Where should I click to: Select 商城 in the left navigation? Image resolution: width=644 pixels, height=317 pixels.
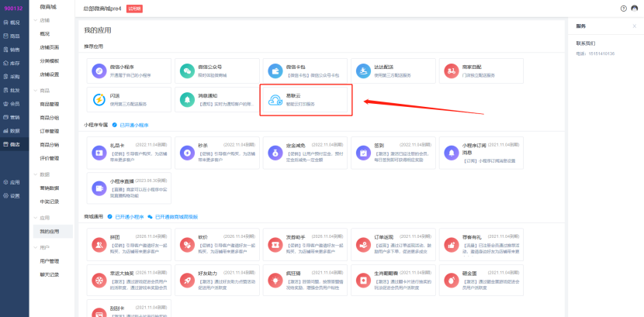[x=15, y=144]
